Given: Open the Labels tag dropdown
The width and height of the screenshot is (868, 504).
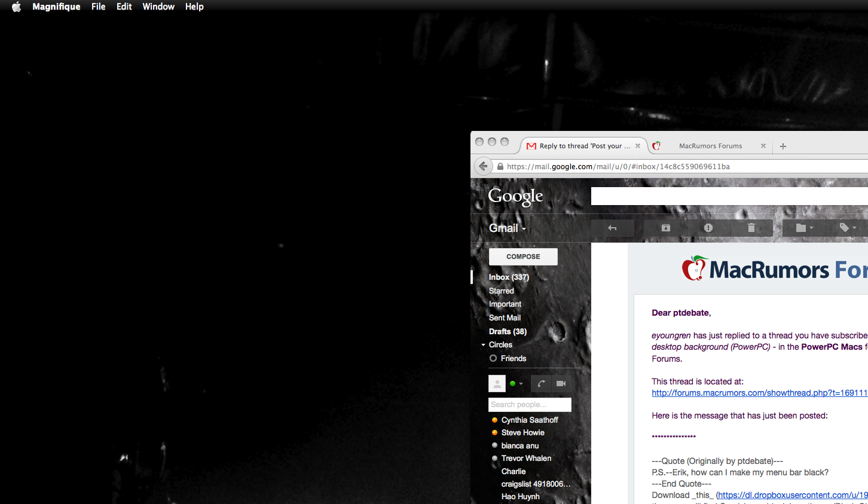Looking at the screenshot, I should pos(848,228).
